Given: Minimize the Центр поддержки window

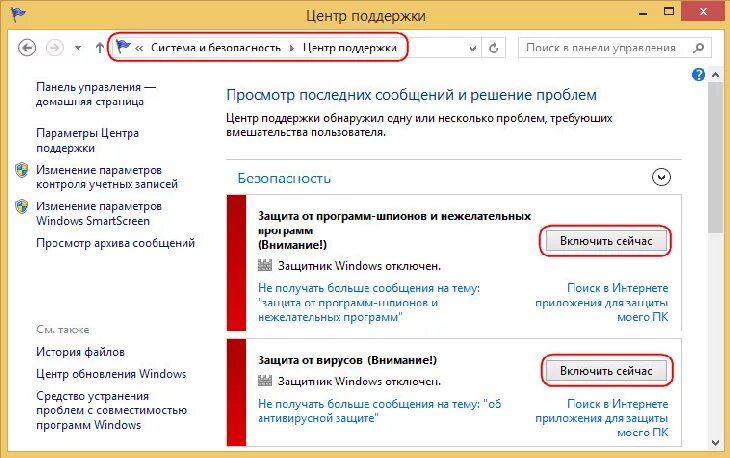Looking at the screenshot, I should tap(643, 14).
